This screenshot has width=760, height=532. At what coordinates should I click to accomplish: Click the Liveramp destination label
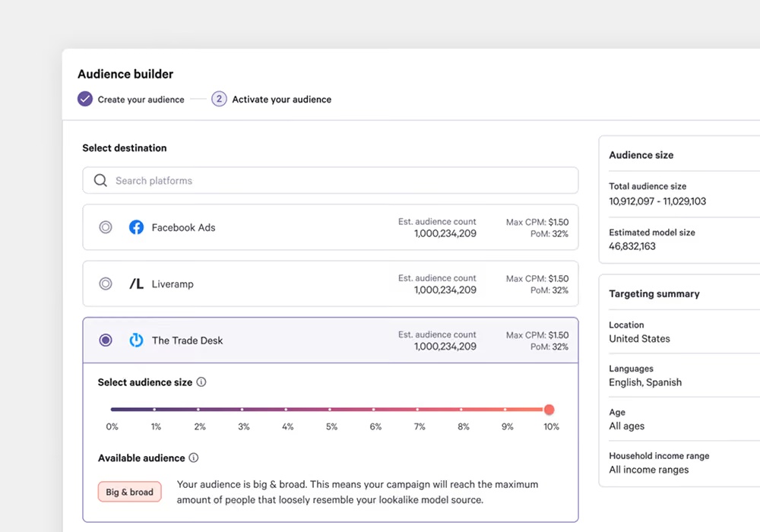[173, 284]
